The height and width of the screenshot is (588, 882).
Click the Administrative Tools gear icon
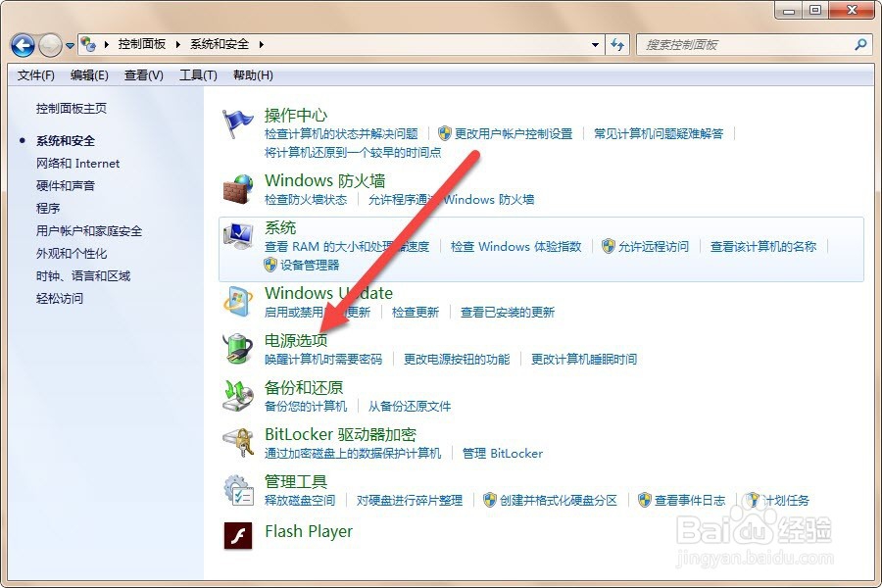(x=238, y=490)
